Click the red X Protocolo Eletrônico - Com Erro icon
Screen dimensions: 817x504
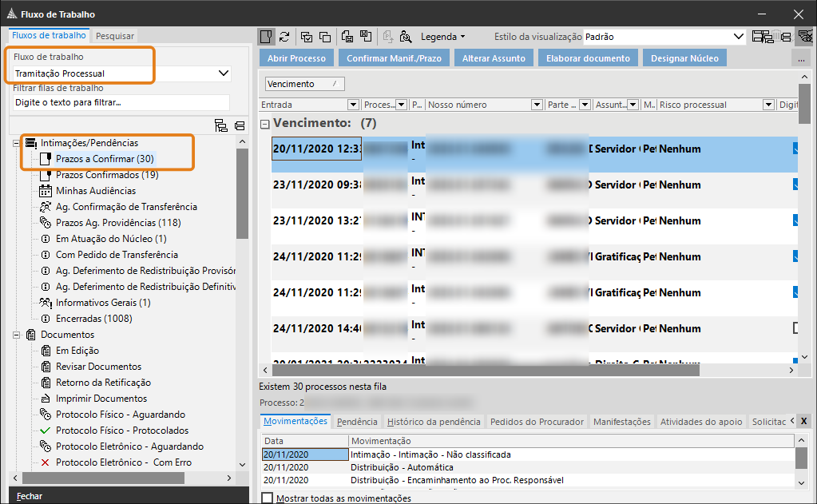(46, 462)
